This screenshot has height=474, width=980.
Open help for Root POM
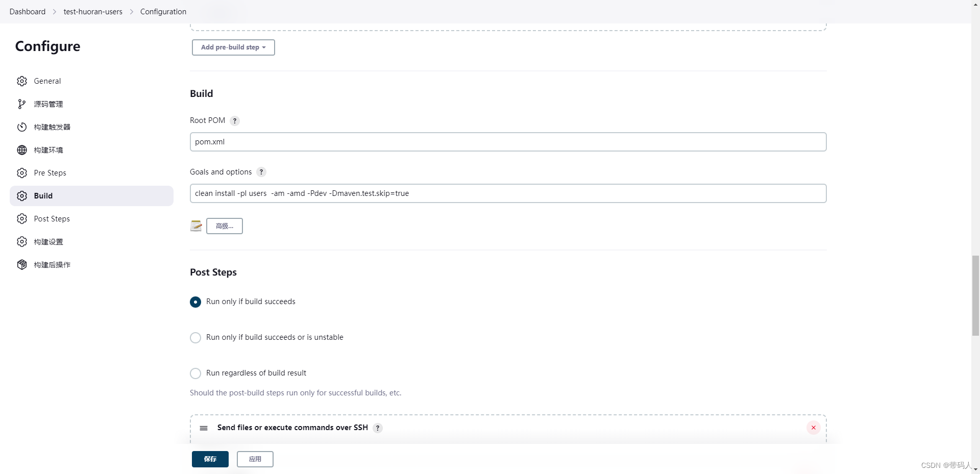(235, 121)
